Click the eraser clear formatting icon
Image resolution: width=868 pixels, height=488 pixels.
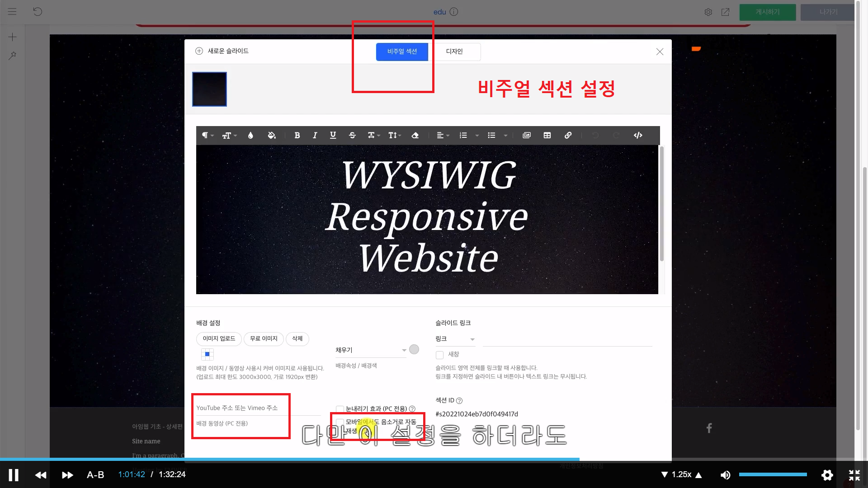(415, 135)
